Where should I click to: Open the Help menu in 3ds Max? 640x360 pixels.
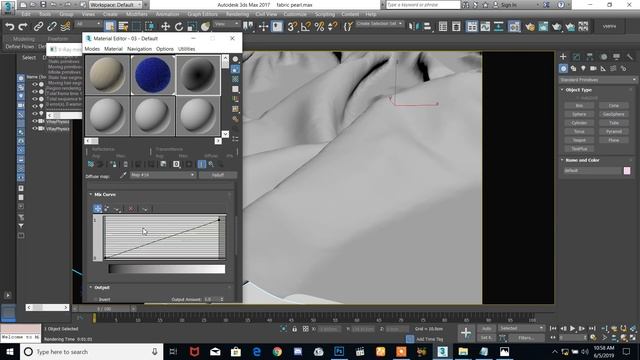371,14
